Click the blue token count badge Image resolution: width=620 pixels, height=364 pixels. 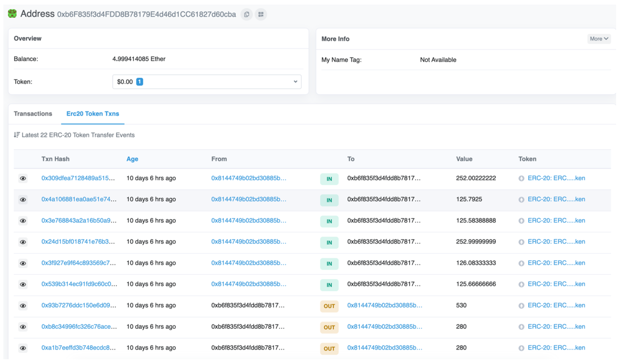point(140,82)
